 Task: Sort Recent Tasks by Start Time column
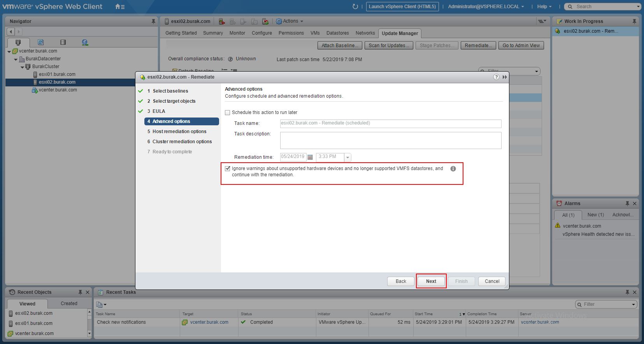[x=439, y=314]
